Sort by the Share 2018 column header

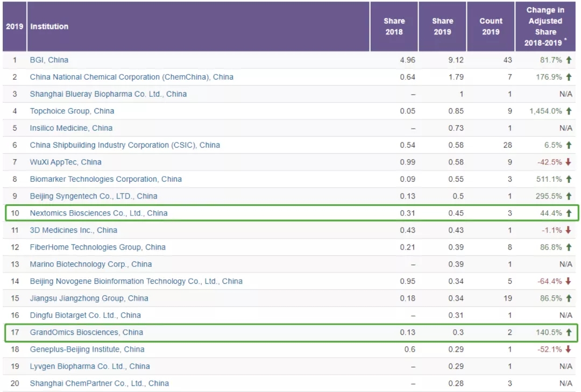[x=394, y=27]
